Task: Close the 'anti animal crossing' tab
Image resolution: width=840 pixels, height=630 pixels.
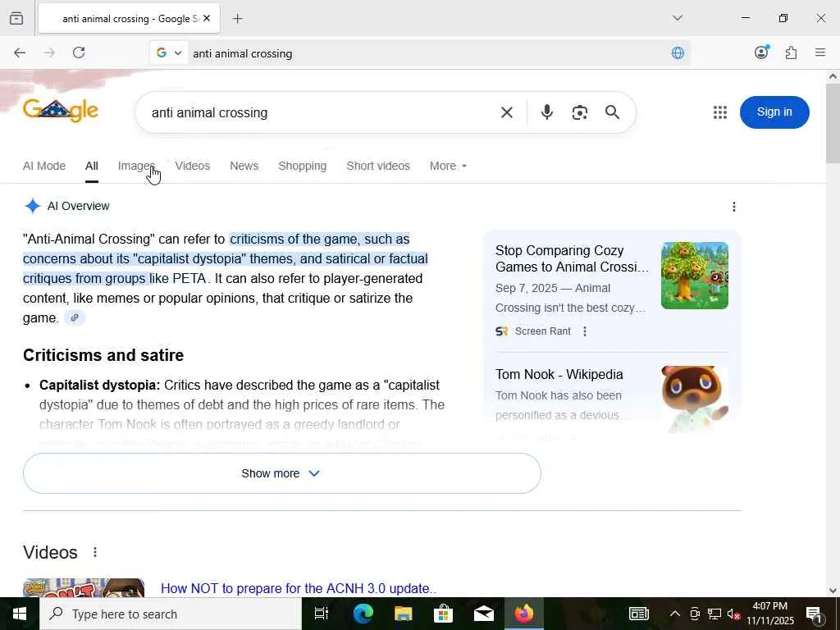Action: 207,19
